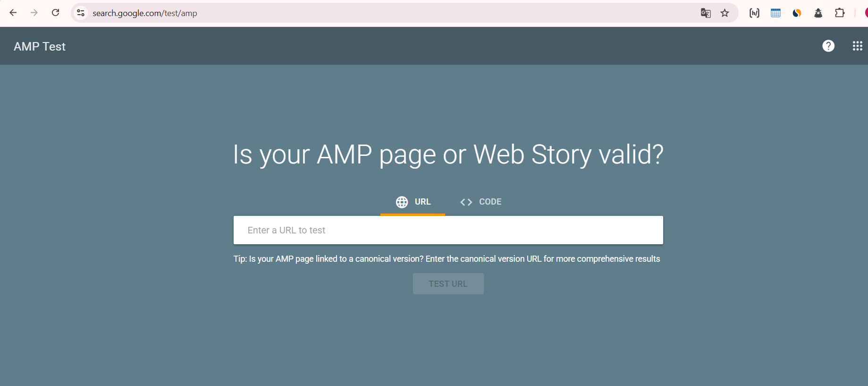Reload the AMP Test page
This screenshot has height=386, width=868.
pyautogui.click(x=55, y=13)
